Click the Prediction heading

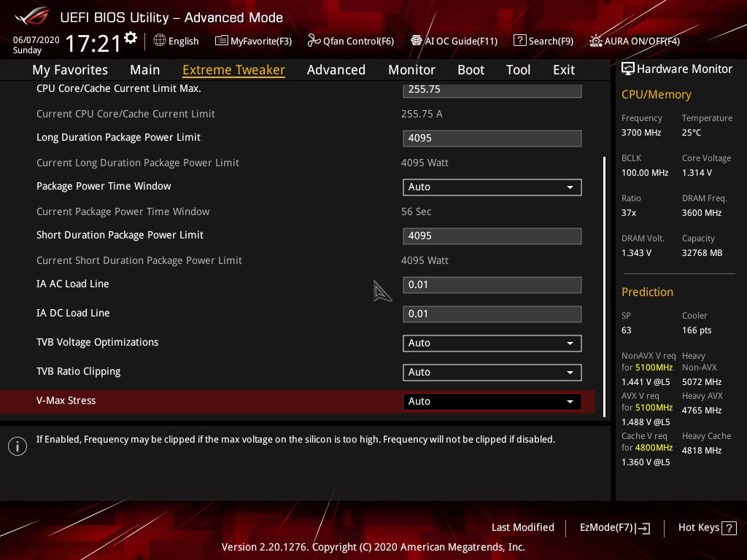648,292
